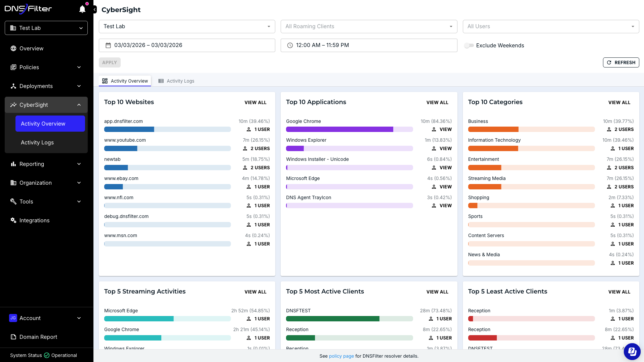Click the Policies sidebar icon
The image size is (644, 362).
[x=13, y=67]
